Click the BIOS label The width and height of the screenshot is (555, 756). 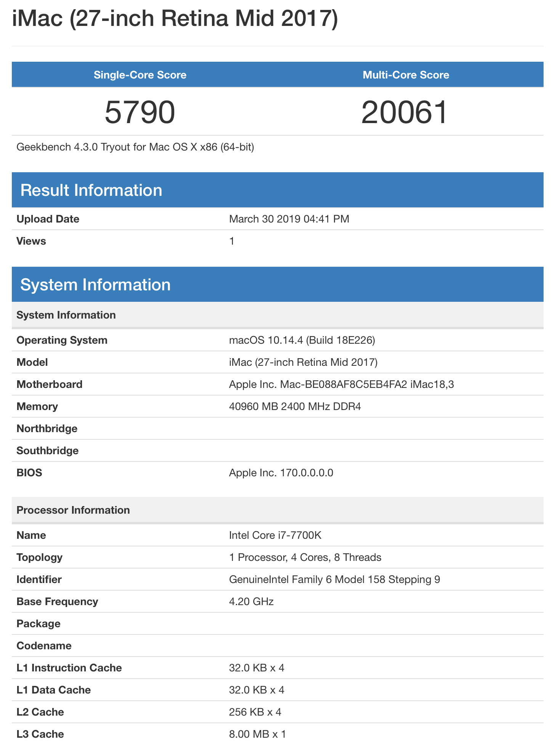(29, 473)
